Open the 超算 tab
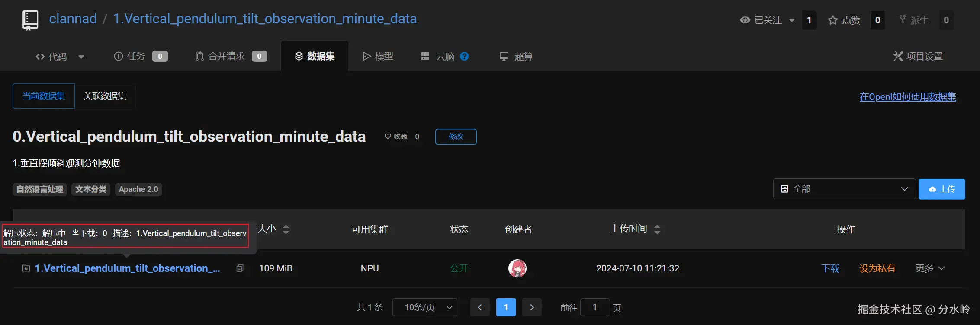980x325 pixels. tap(516, 57)
